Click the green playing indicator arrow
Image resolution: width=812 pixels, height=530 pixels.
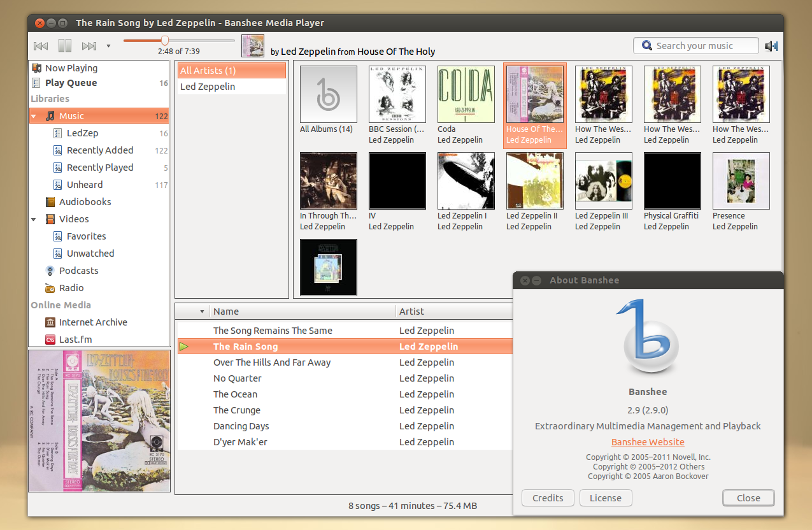click(184, 347)
